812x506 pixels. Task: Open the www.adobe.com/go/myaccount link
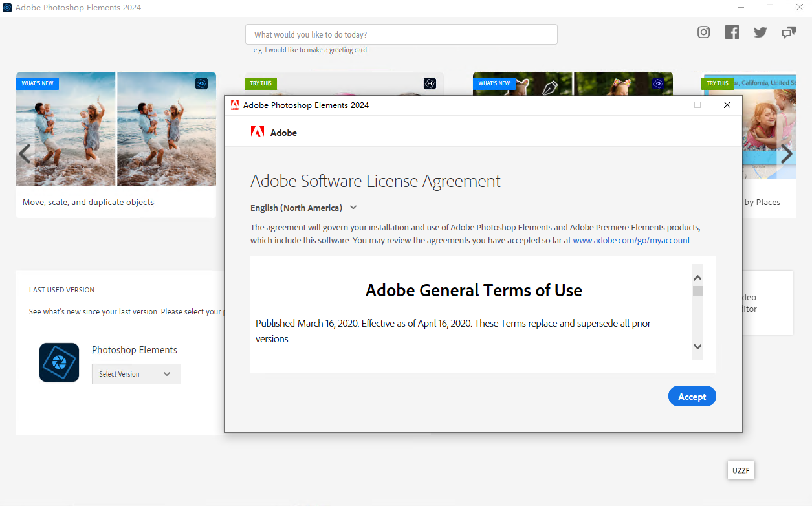(631, 240)
